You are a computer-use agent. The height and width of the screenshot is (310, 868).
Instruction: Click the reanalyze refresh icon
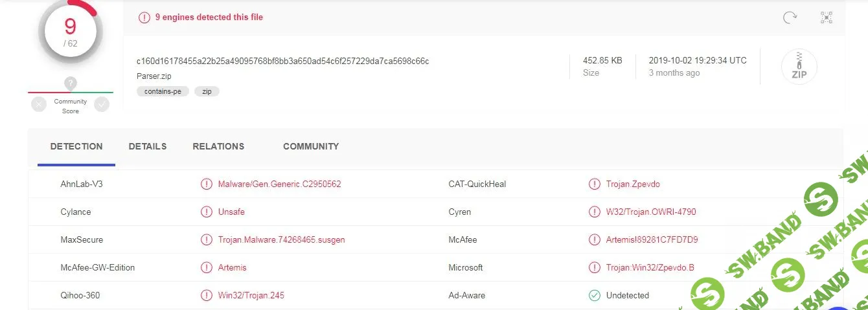(790, 17)
